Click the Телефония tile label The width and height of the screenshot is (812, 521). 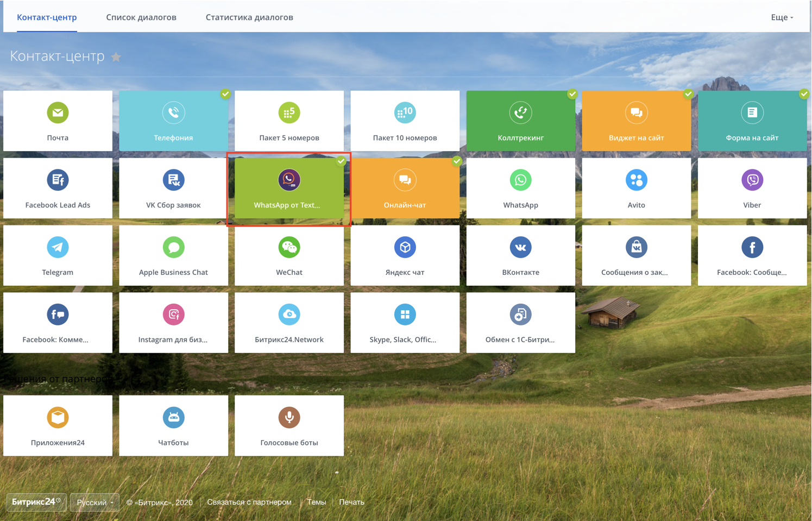click(173, 138)
